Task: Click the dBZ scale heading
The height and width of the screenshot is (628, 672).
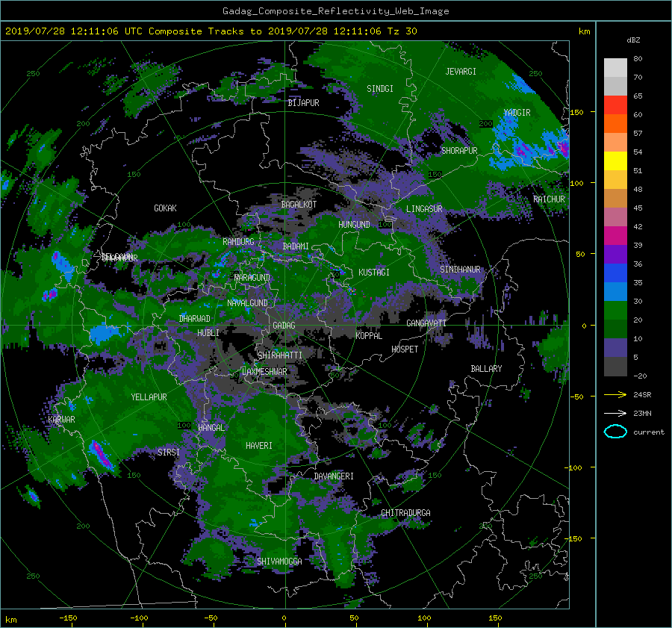Action: pos(633,40)
